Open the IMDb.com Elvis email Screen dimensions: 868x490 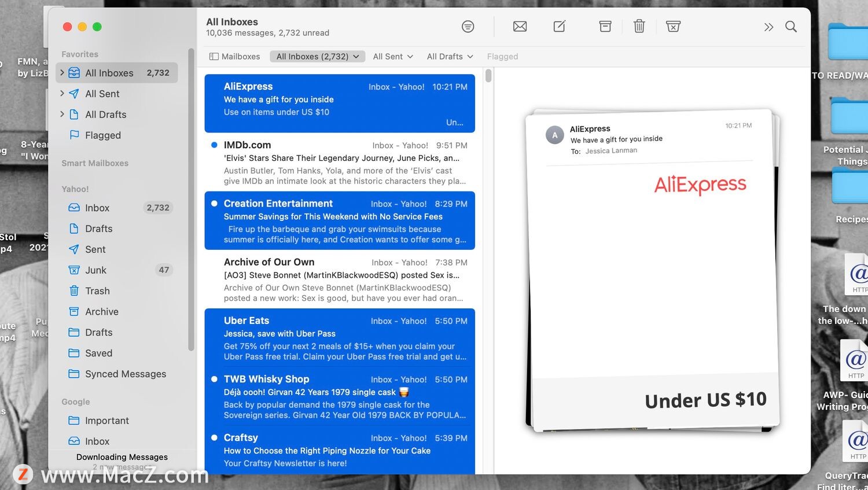340,162
